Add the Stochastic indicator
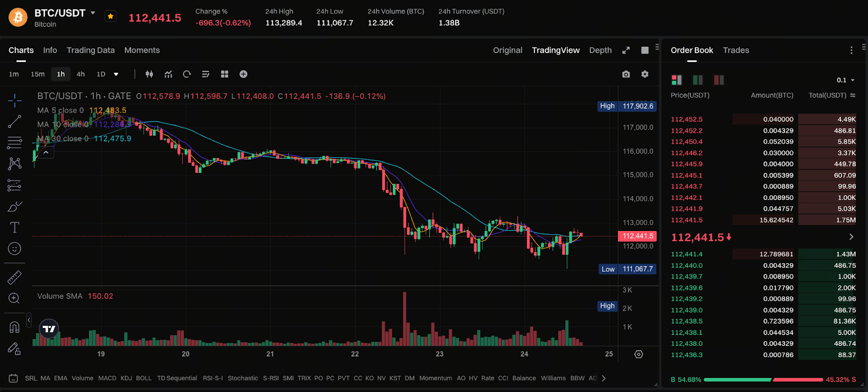868x392 pixels. [243, 378]
